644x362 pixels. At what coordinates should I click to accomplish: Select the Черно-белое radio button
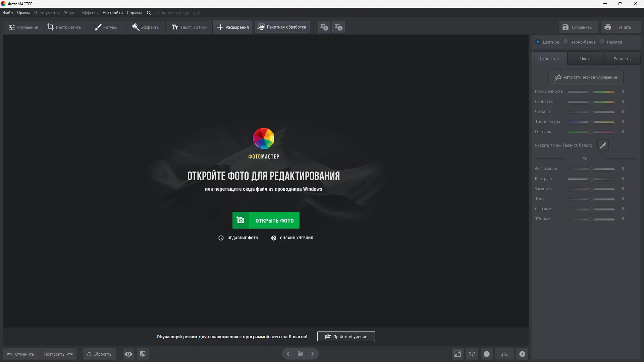[x=566, y=42]
